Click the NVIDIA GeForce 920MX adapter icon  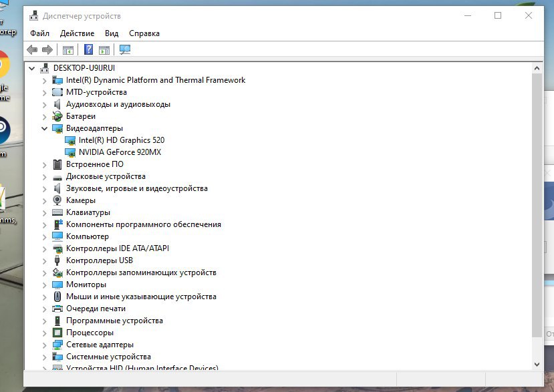pyautogui.click(x=70, y=152)
